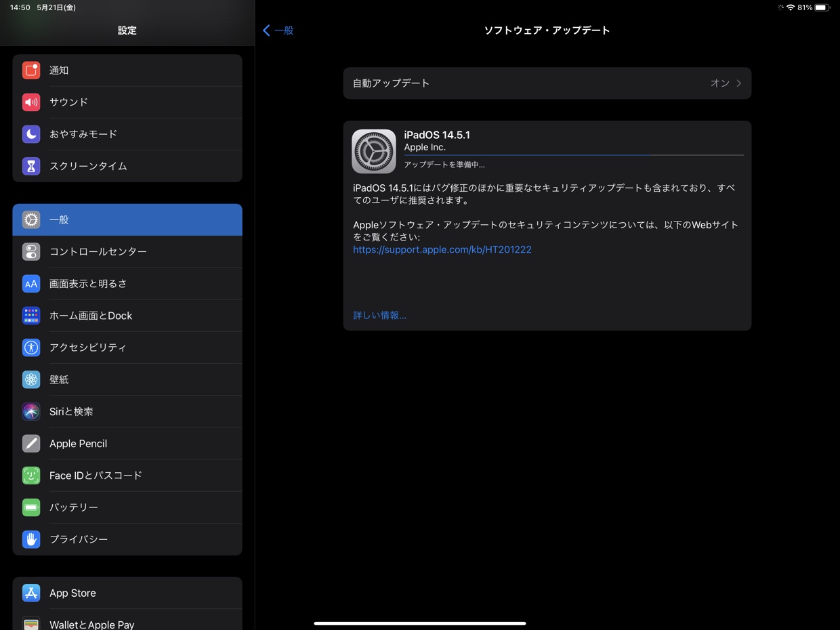Viewport: 840px width, 630px height.
Task: Tap the iPadOS 14.5.1 title text
Action: click(437, 135)
